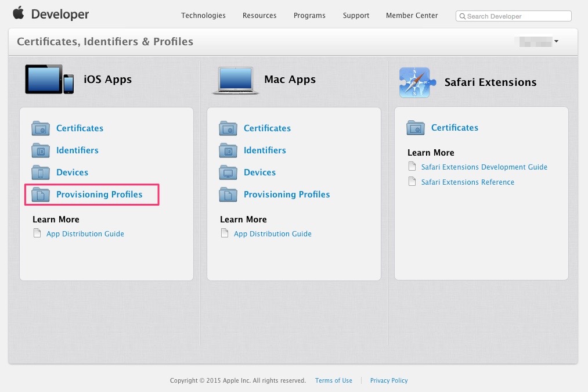Click document icon beside Safari Extensions Reference
The image size is (588, 392).
412,182
